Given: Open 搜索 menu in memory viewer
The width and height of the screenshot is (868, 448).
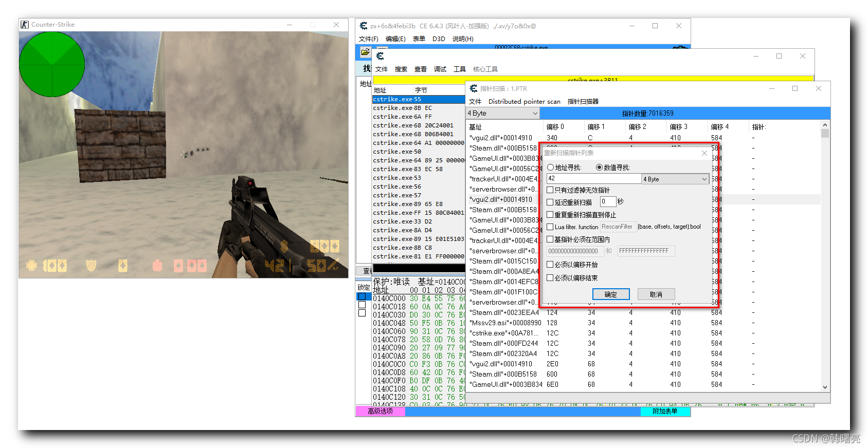Looking at the screenshot, I should tap(401, 69).
